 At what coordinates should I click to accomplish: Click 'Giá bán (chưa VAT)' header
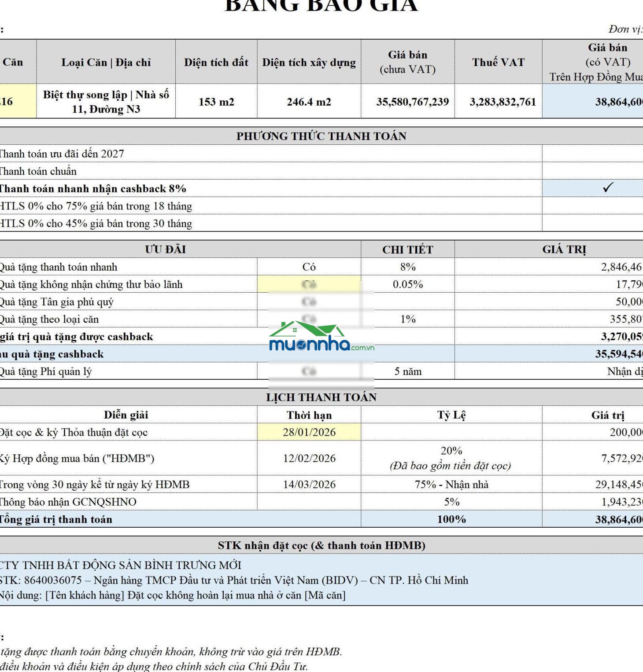pyautogui.click(x=408, y=62)
